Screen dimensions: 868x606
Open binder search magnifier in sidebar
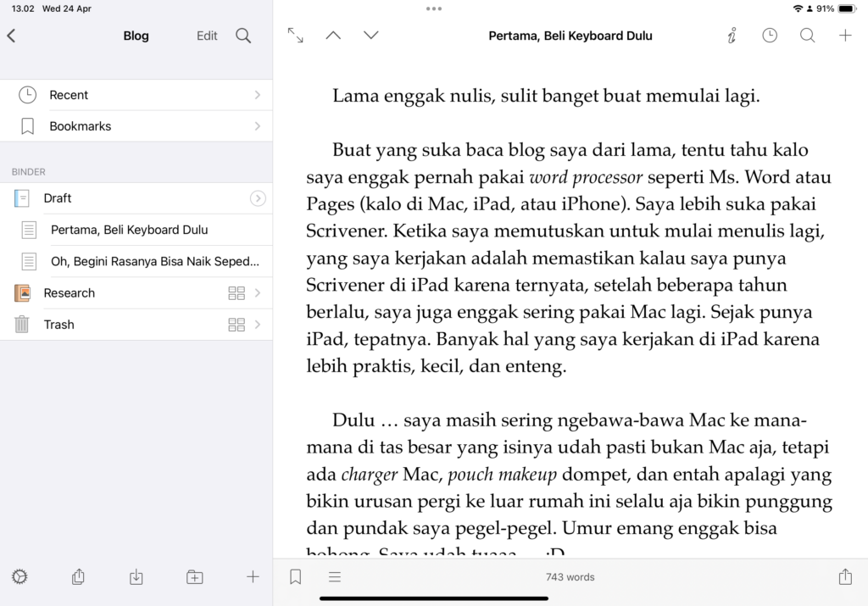(x=243, y=36)
